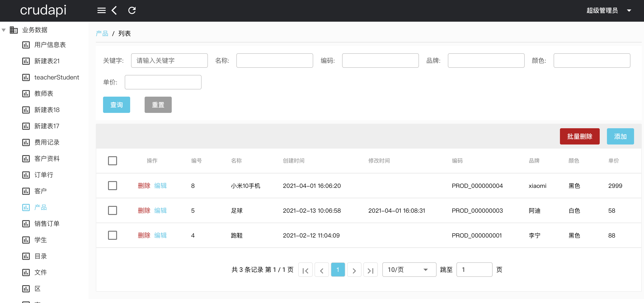Click the chart icon beside 用户信息表
Viewport: 644px width, 303px height.
click(26, 45)
